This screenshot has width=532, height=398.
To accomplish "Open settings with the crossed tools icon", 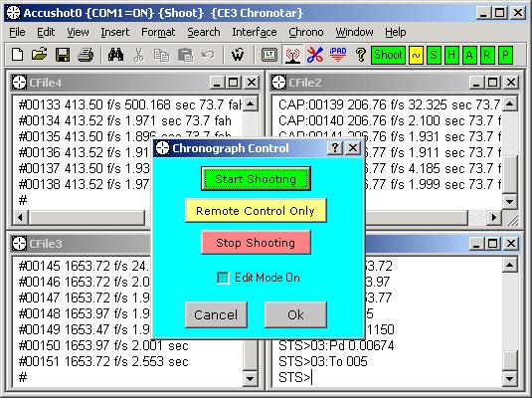I will [x=315, y=55].
